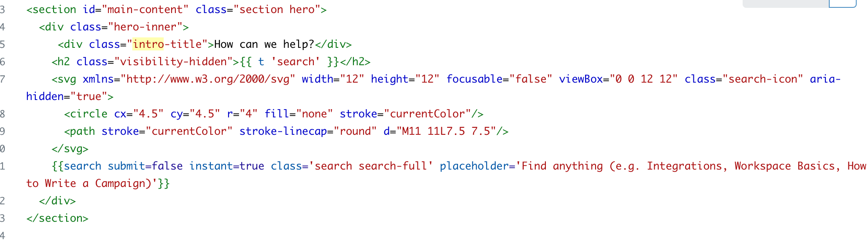Screen dimensions: 868x240
Task: Click the "instant=true" search parameter
Action: coord(227,166)
